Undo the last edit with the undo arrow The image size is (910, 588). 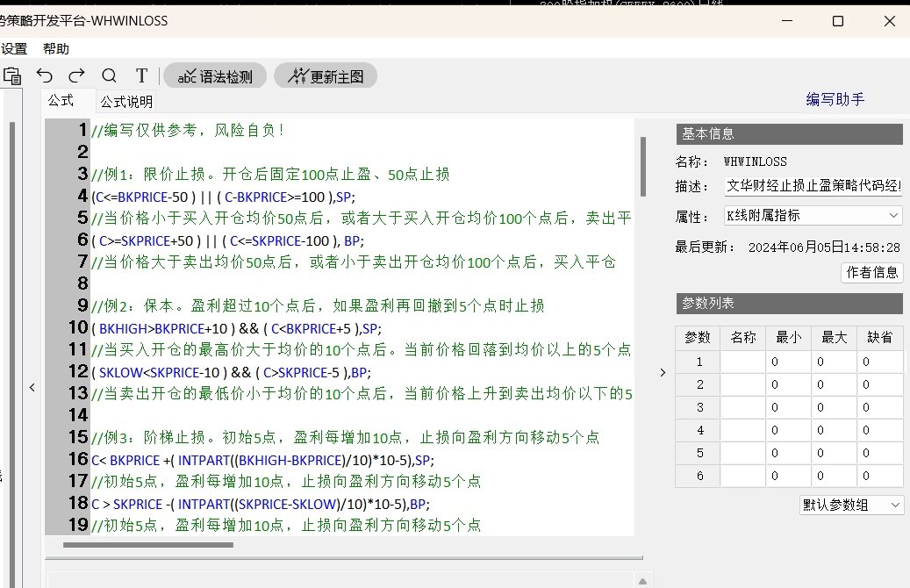click(x=45, y=75)
